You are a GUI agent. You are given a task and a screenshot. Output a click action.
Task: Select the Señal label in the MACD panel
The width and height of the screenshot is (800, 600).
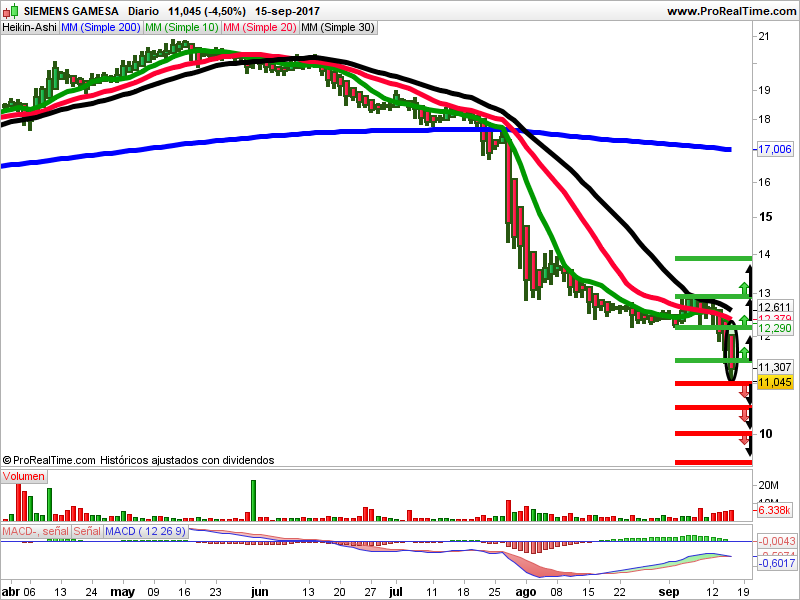(x=87, y=531)
